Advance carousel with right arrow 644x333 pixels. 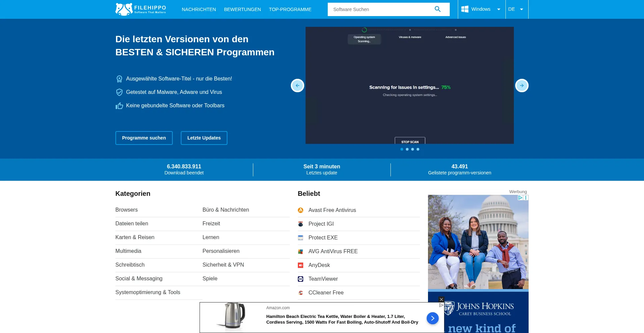(522, 86)
